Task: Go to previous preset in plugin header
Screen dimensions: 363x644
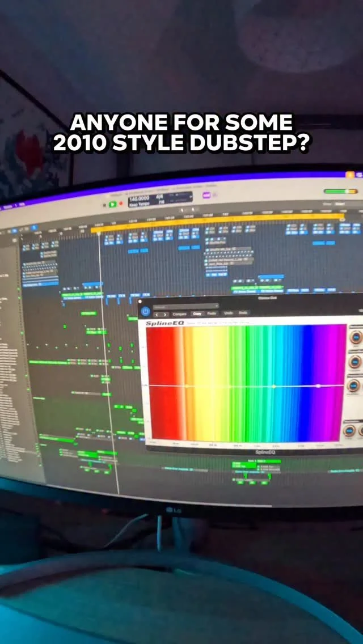Action: (x=157, y=315)
